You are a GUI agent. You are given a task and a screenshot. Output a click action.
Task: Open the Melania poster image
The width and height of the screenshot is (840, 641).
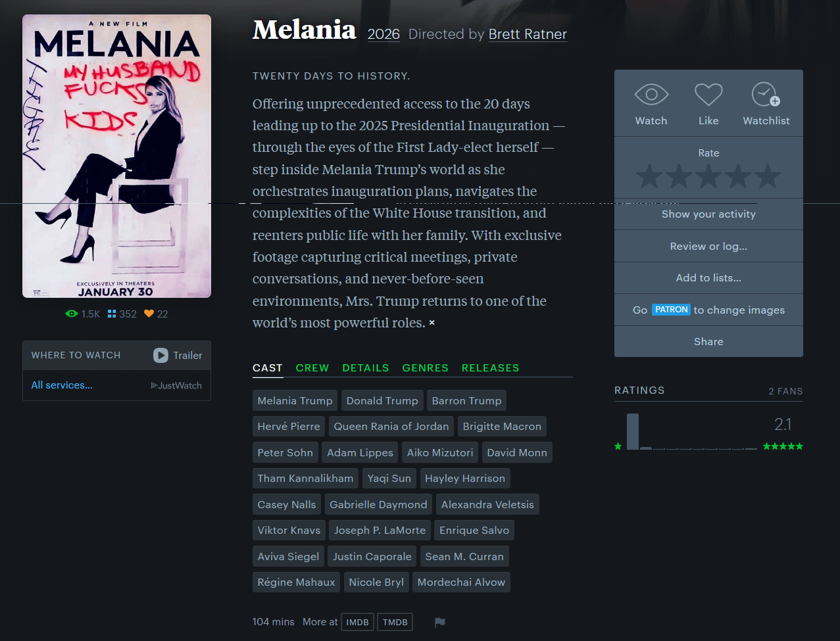tap(117, 156)
